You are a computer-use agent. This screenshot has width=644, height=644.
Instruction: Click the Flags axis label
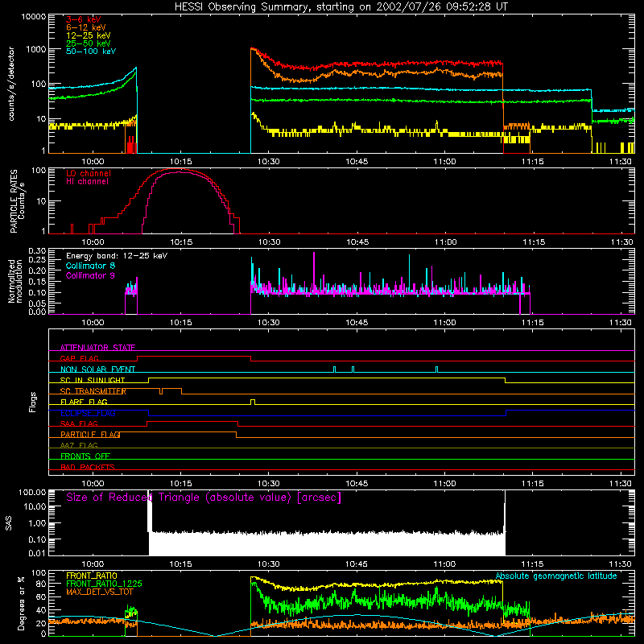(33, 402)
